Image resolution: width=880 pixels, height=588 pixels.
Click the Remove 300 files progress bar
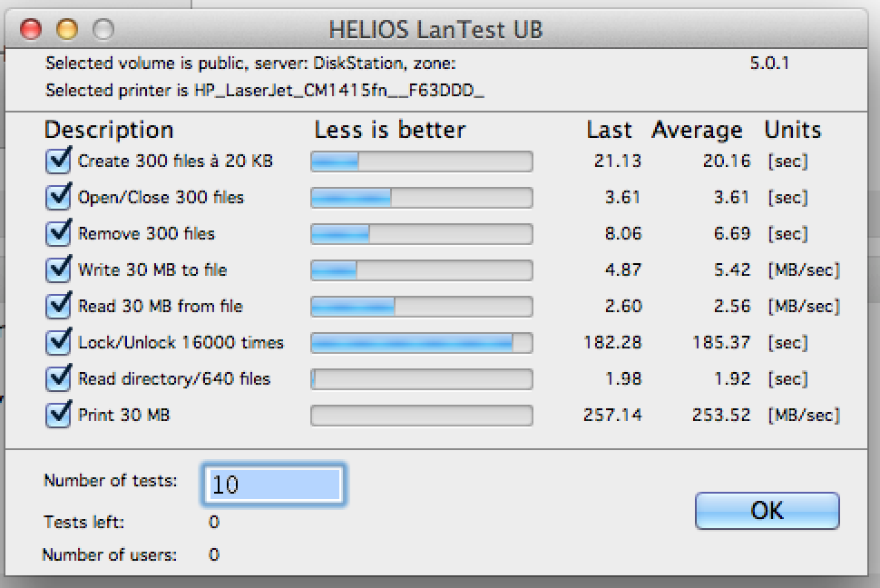[x=422, y=234]
